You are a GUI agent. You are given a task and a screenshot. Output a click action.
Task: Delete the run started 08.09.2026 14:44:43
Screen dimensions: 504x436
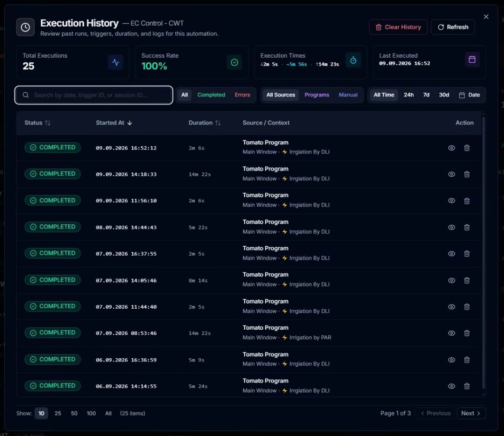[x=467, y=227]
